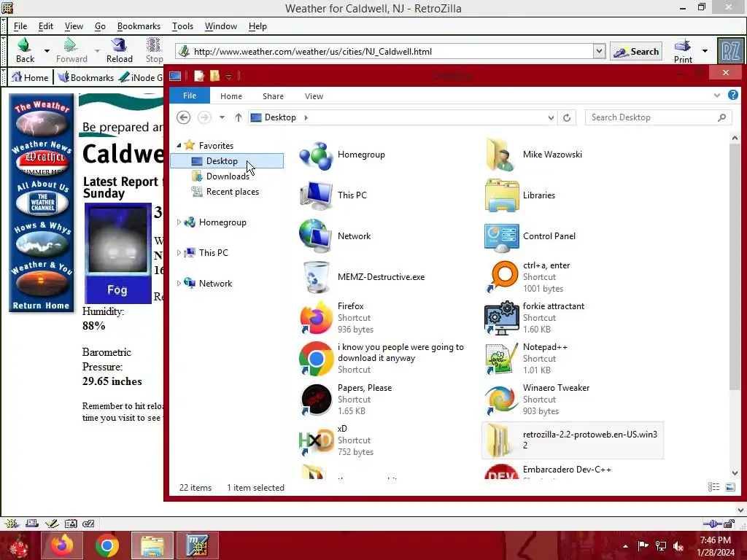The image size is (747, 560).
Task: Click the Chrome icon on the taskbar
Action: pos(107,545)
